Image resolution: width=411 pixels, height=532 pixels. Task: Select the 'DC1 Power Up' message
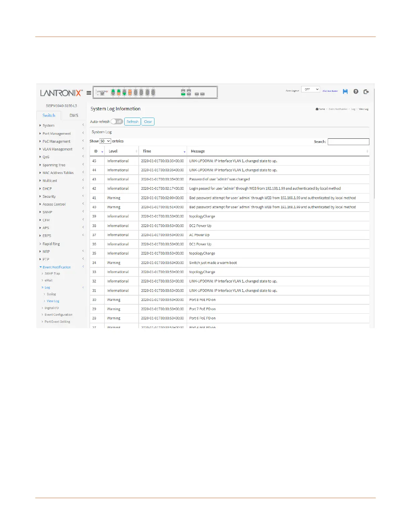[200, 244]
